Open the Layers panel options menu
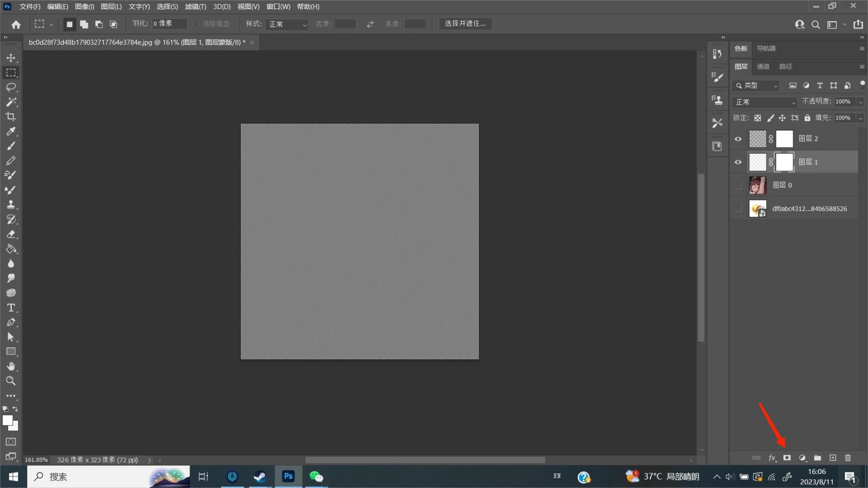 (x=862, y=67)
